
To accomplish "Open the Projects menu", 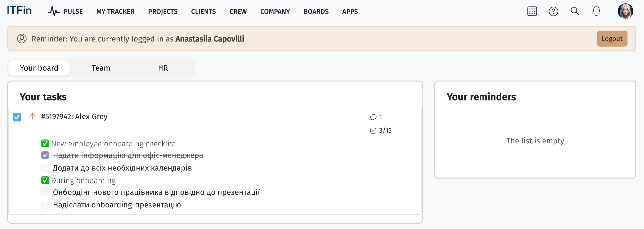I will click(x=163, y=11).
